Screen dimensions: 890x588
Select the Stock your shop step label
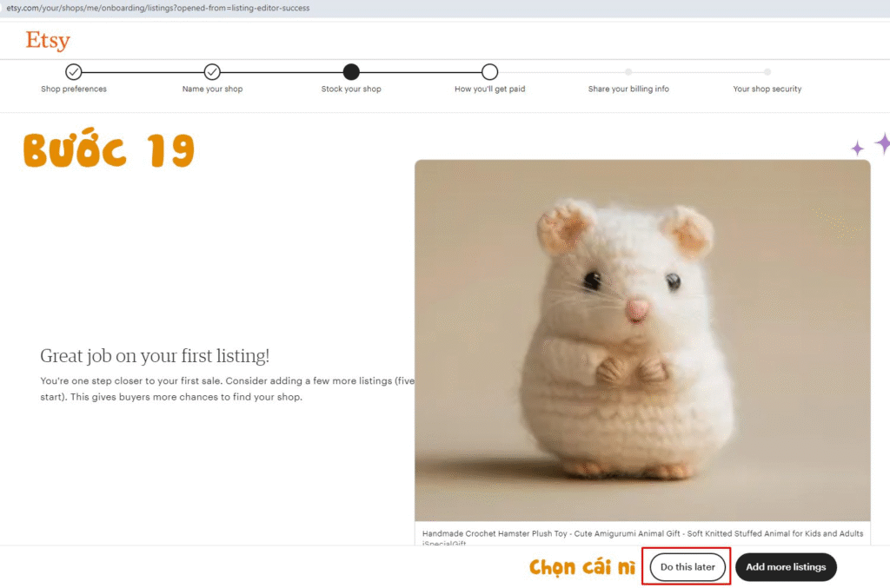[351, 89]
